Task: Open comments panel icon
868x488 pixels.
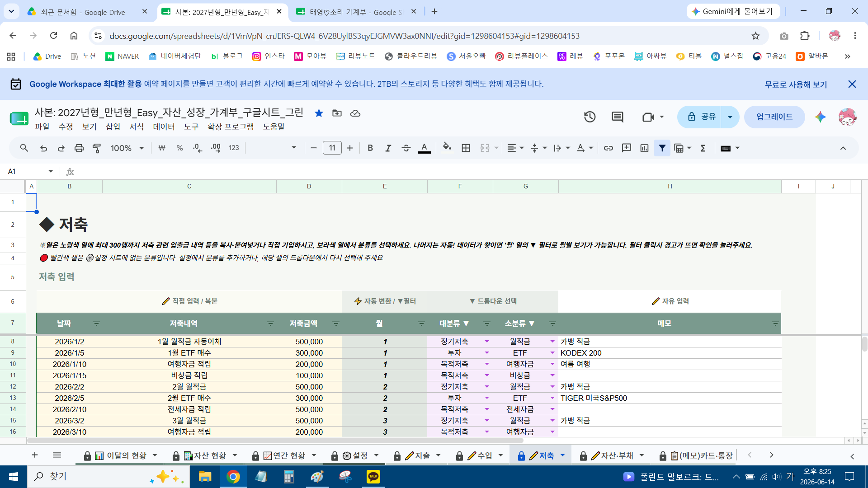Action: pyautogui.click(x=618, y=117)
